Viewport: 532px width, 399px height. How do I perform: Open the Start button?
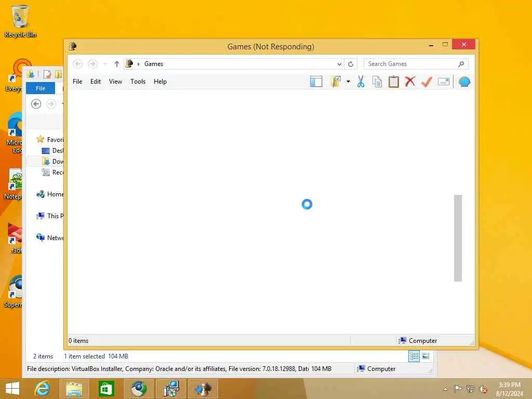pyautogui.click(x=12, y=389)
